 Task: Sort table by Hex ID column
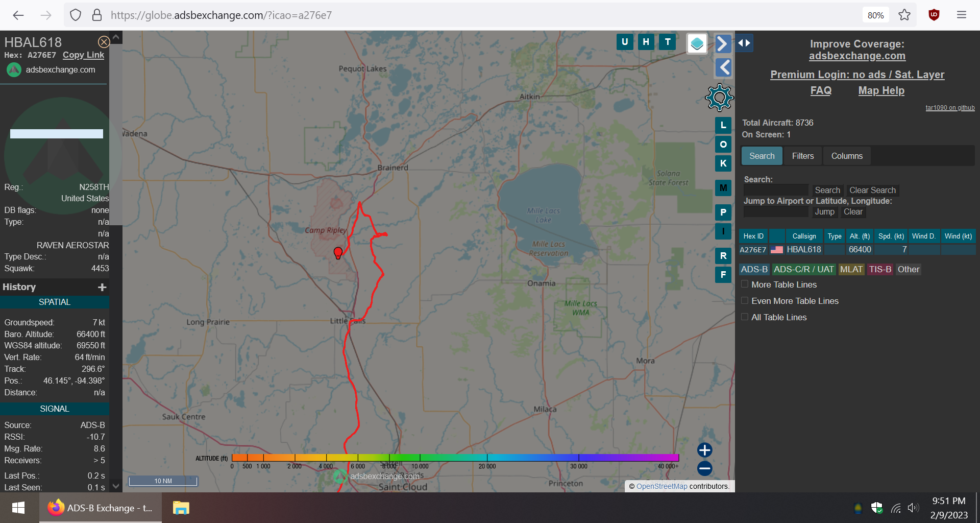pyautogui.click(x=753, y=236)
